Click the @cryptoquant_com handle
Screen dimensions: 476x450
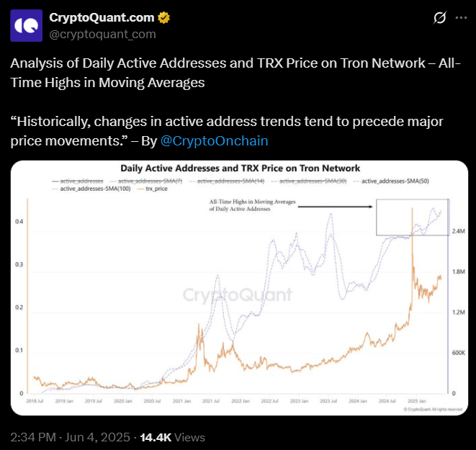click(x=102, y=34)
